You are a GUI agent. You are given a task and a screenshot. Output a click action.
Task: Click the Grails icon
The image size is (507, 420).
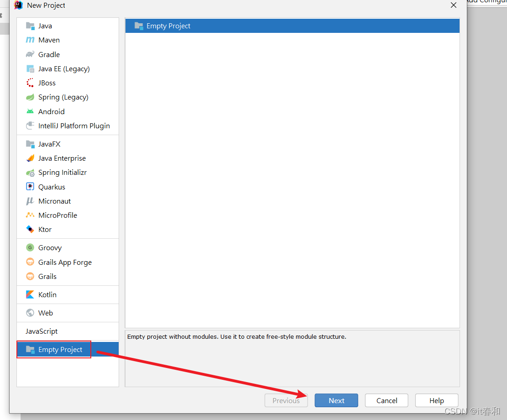(x=30, y=276)
